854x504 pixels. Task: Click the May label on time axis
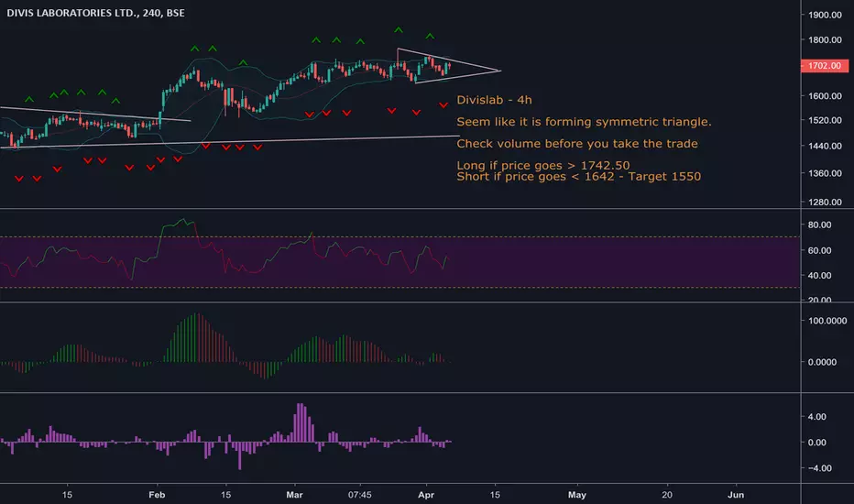click(576, 495)
